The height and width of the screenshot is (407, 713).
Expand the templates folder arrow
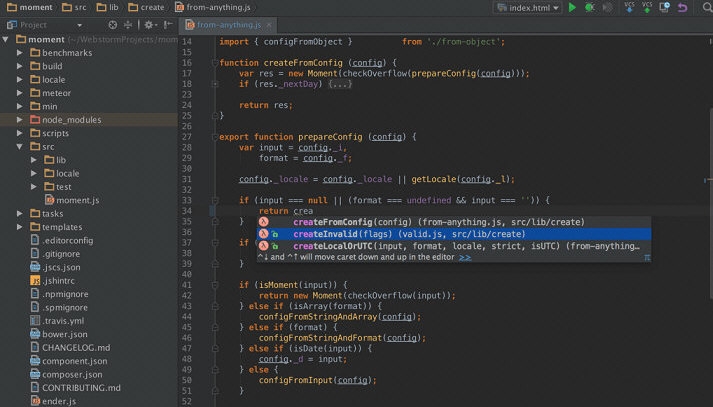pyautogui.click(x=20, y=227)
